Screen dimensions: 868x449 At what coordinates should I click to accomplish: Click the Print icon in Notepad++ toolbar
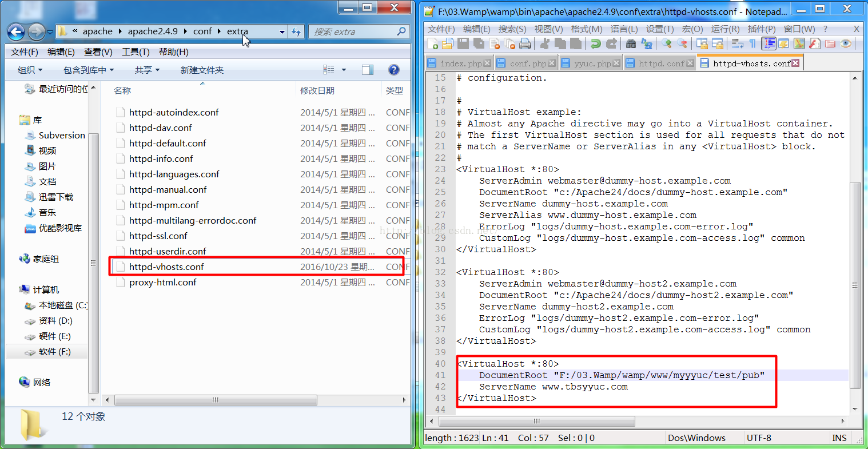[525, 43]
